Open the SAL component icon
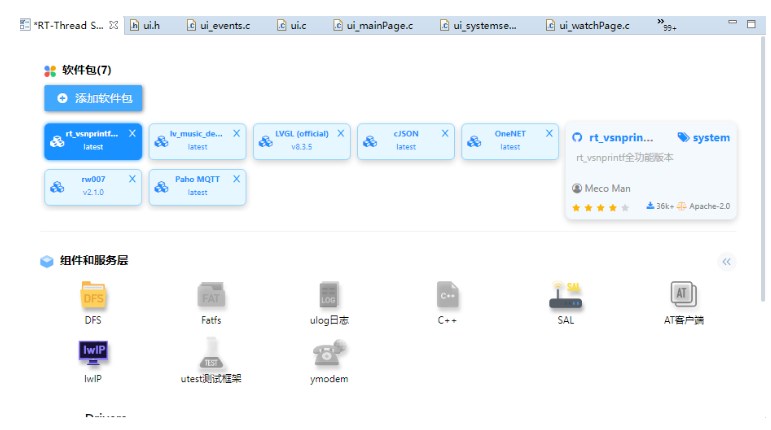The image size is (771, 430). tap(565, 295)
